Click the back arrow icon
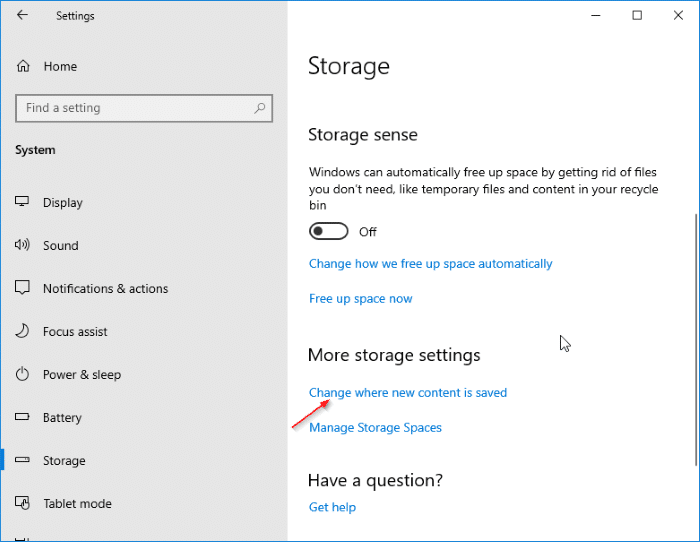This screenshot has width=700, height=542. pos(22,15)
